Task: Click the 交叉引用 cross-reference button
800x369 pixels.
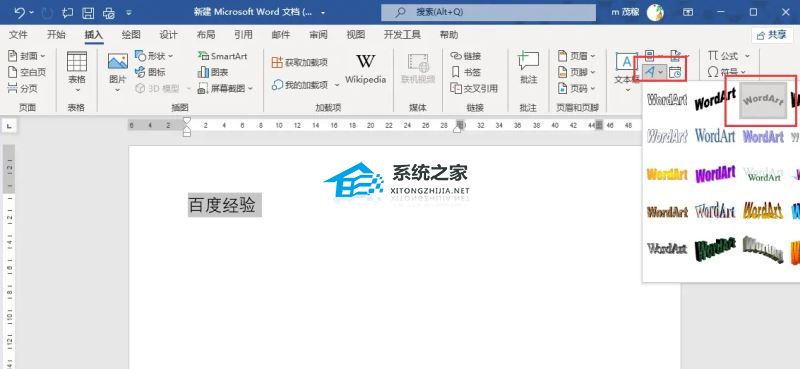Action: tap(474, 88)
